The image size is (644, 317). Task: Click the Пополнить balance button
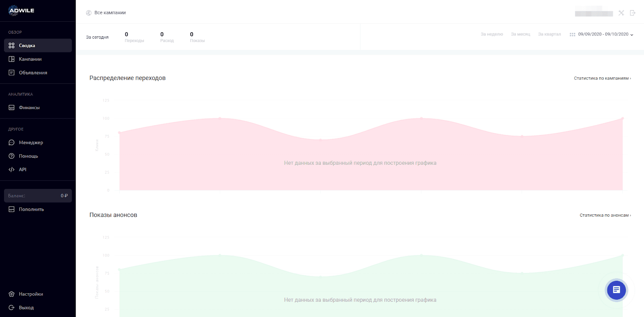click(x=31, y=209)
